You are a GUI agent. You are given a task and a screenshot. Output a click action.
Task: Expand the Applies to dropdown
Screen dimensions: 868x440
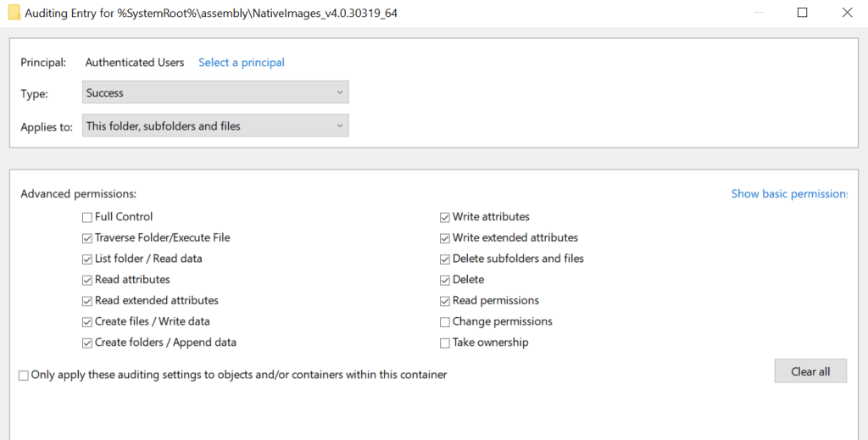point(215,126)
